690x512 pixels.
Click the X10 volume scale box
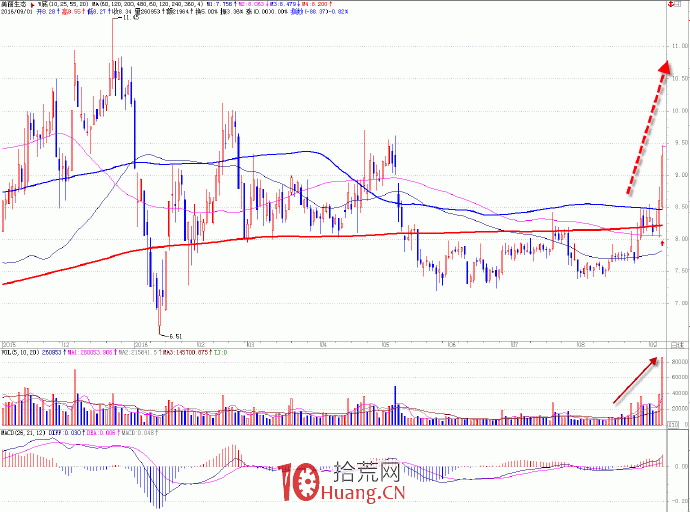[x=672, y=425]
